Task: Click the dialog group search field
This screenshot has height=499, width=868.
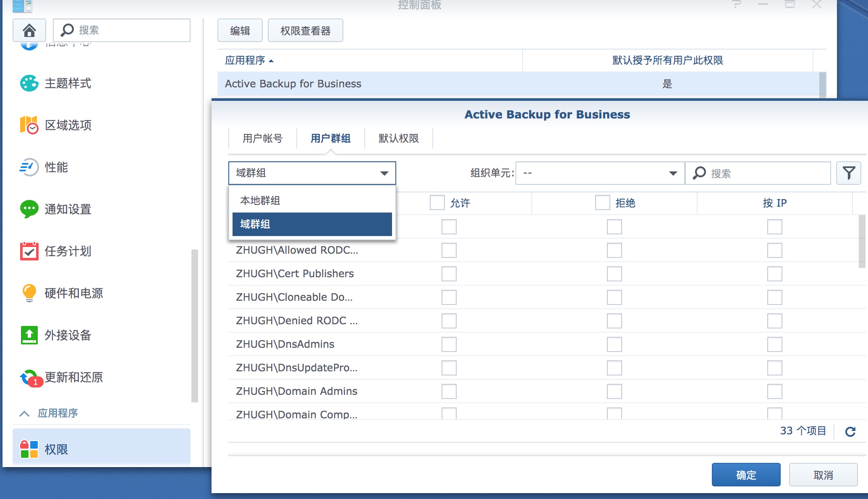Action: [x=758, y=173]
